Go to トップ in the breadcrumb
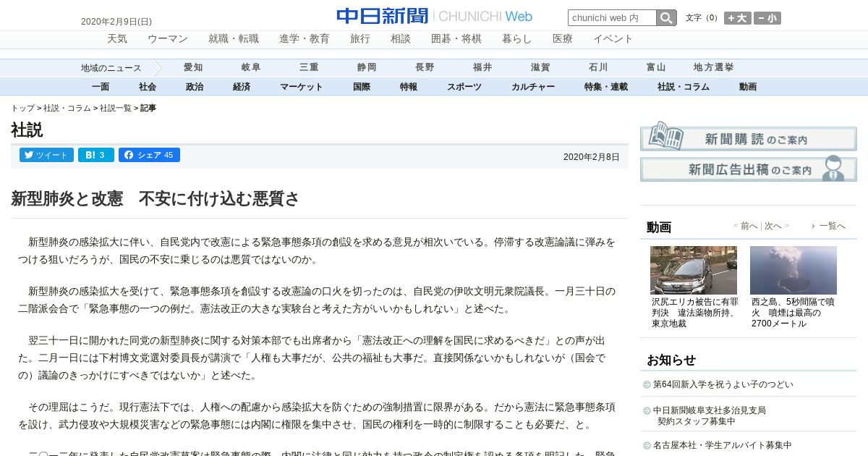Image resolution: width=868 pixels, height=456 pixels. point(22,108)
